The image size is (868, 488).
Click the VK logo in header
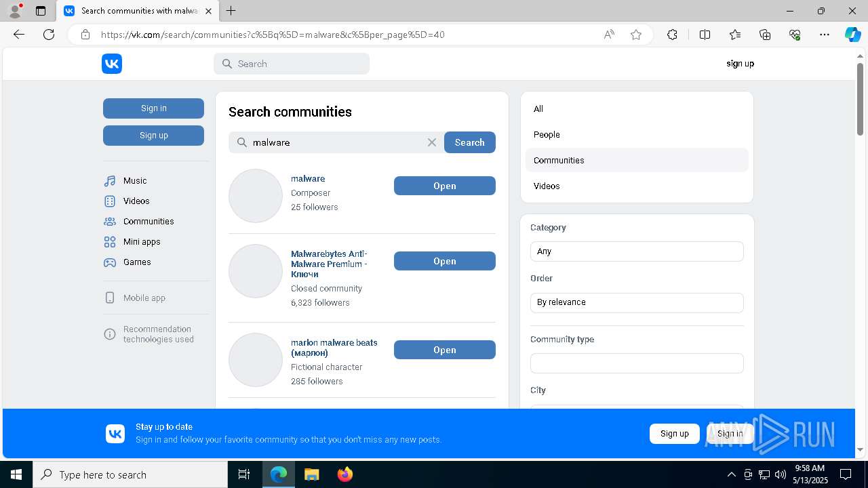(x=112, y=64)
